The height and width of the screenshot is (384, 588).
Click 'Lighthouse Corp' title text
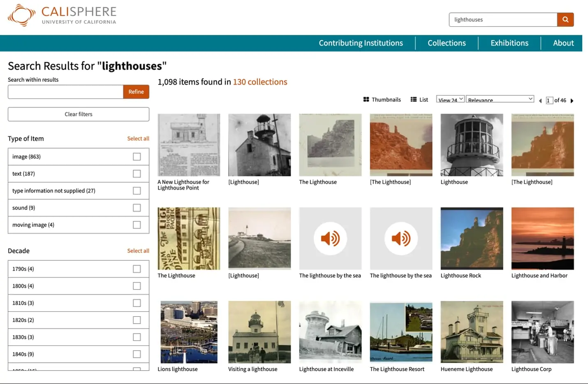click(x=531, y=369)
